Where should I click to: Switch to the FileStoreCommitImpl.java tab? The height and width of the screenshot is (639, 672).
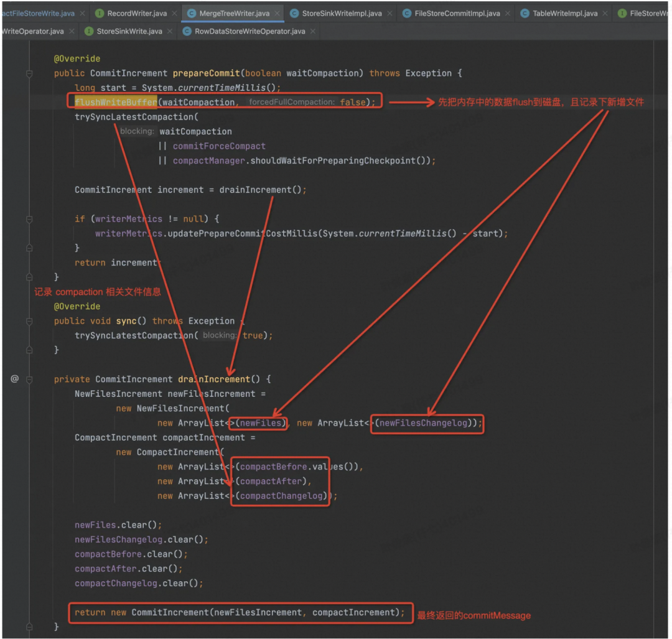(x=457, y=13)
